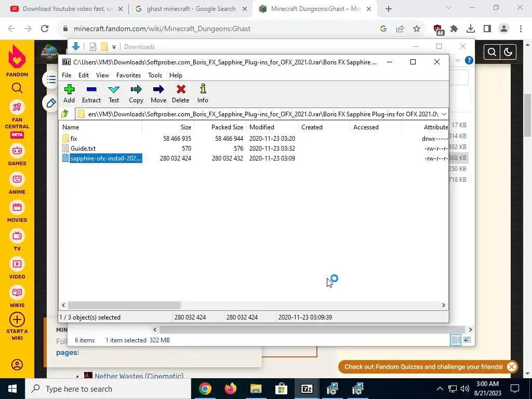Switch Downloads window to large icons view
Screen dimensions: 532x399
coord(467,340)
